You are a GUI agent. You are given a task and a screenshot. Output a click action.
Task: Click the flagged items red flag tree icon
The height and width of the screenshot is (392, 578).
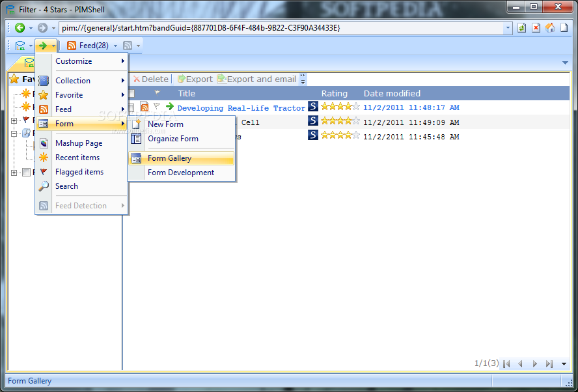click(x=26, y=120)
